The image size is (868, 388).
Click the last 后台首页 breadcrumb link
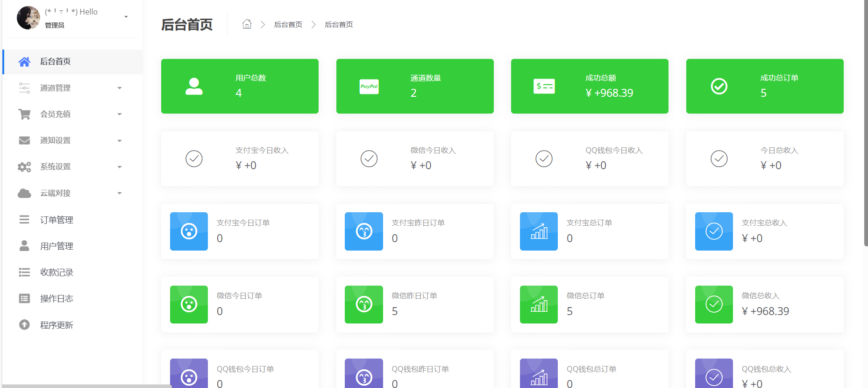(339, 24)
